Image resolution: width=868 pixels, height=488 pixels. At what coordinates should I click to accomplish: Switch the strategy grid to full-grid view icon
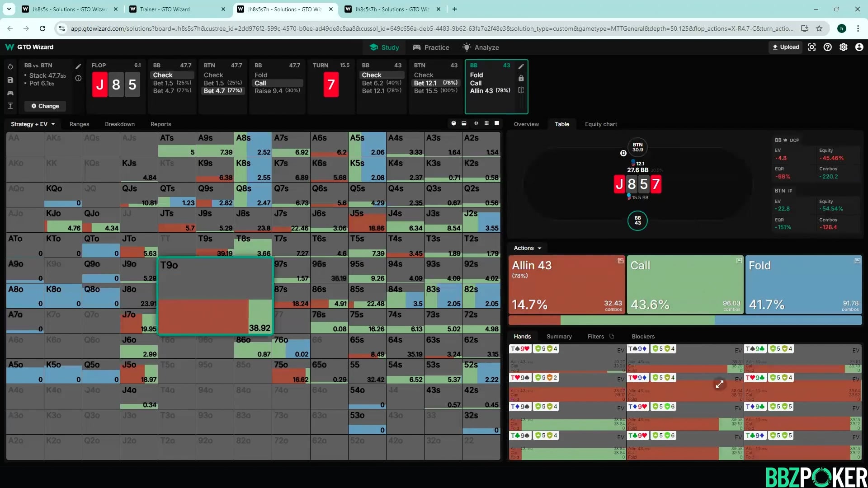tap(487, 123)
